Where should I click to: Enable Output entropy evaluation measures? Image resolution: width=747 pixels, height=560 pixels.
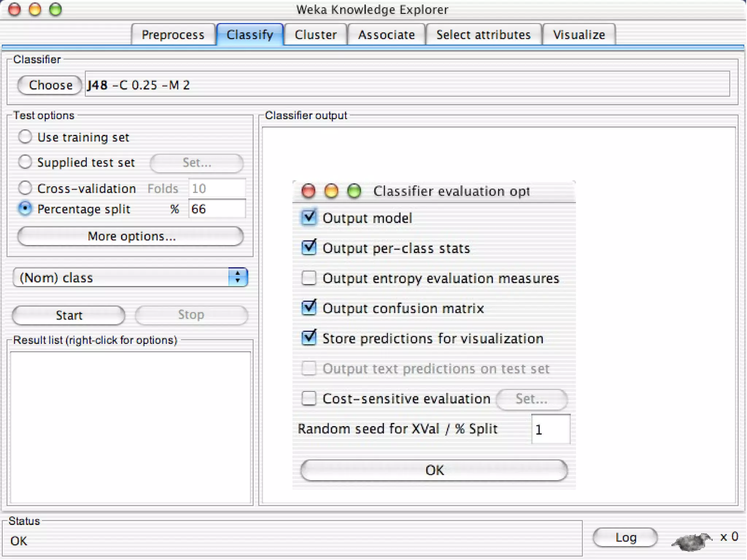(x=309, y=278)
